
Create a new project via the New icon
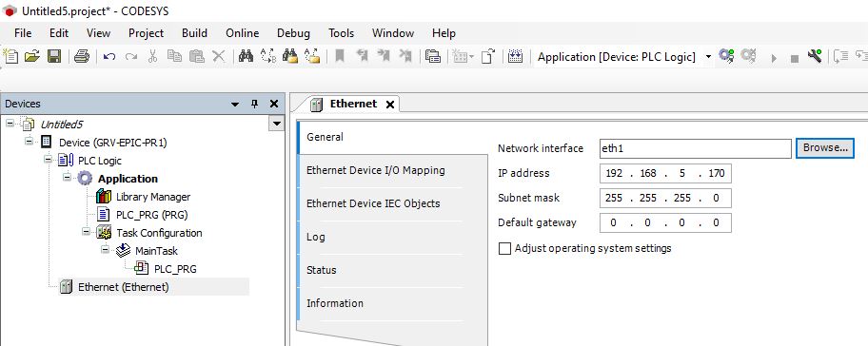click(x=11, y=56)
